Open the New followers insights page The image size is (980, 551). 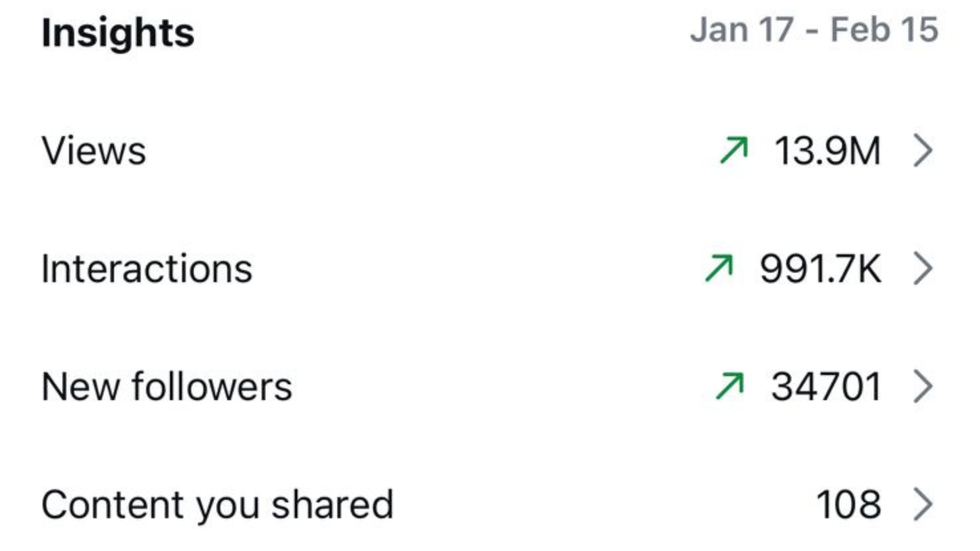click(167, 386)
